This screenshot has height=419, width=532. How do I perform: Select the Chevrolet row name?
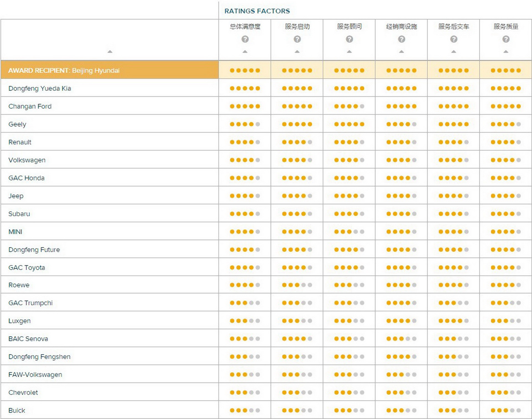coord(23,393)
